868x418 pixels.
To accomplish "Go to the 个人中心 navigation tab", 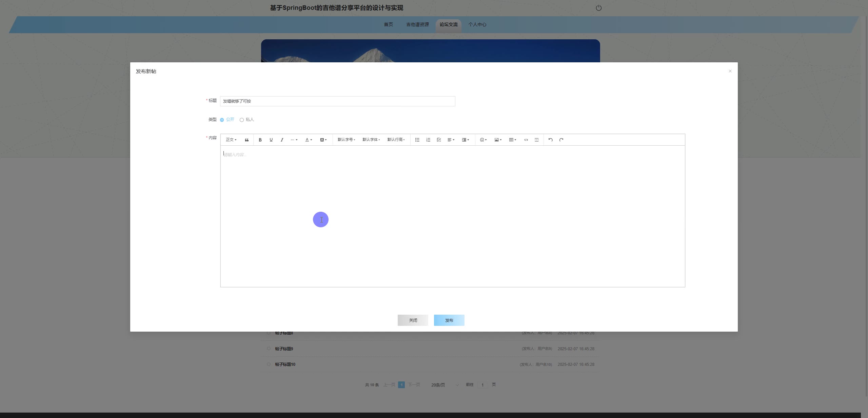I will pyautogui.click(x=477, y=25).
